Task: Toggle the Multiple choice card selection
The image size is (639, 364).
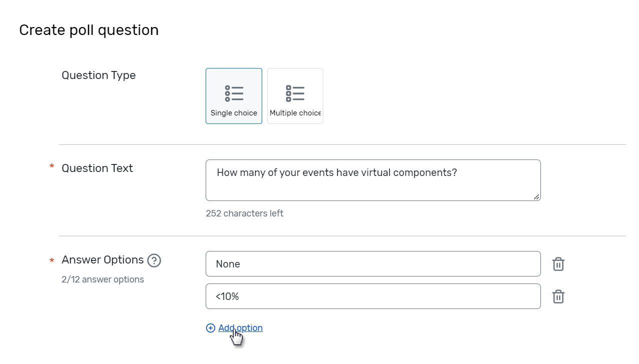Action: click(x=295, y=95)
